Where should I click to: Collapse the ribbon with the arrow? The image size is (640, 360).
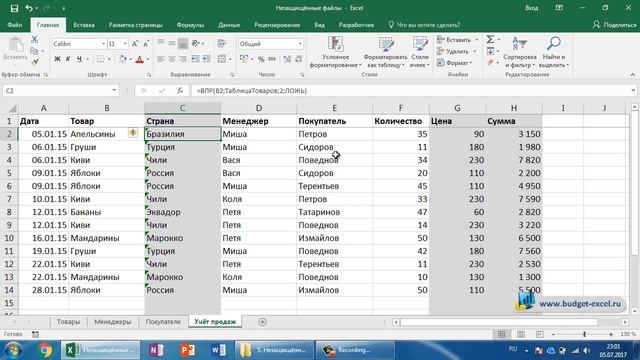coord(632,75)
